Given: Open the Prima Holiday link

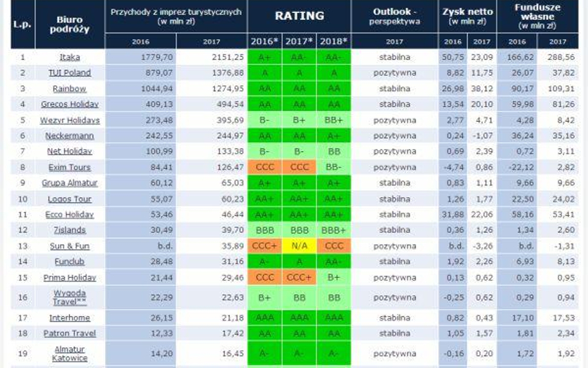Looking at the screenshot, I should point(70,278).
